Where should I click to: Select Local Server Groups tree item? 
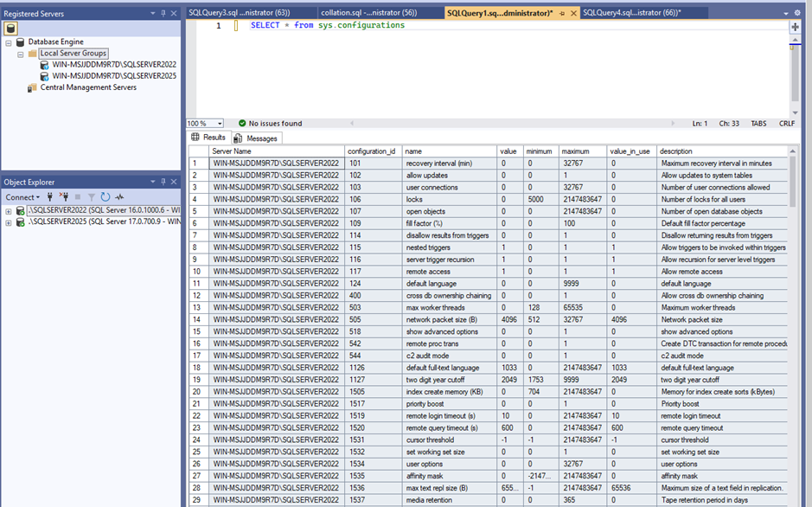pyautogui.click(x=74, y=54)
